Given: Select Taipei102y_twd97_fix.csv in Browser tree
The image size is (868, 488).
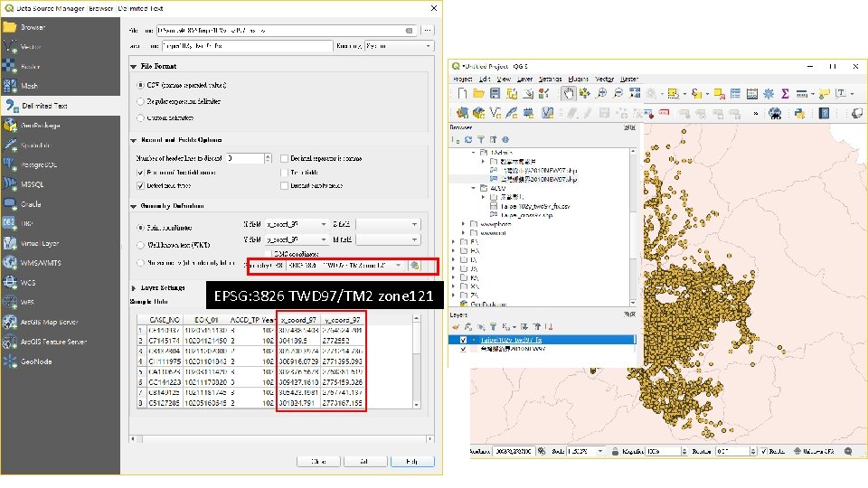Looking at the screenshot, I should point(534,206).
